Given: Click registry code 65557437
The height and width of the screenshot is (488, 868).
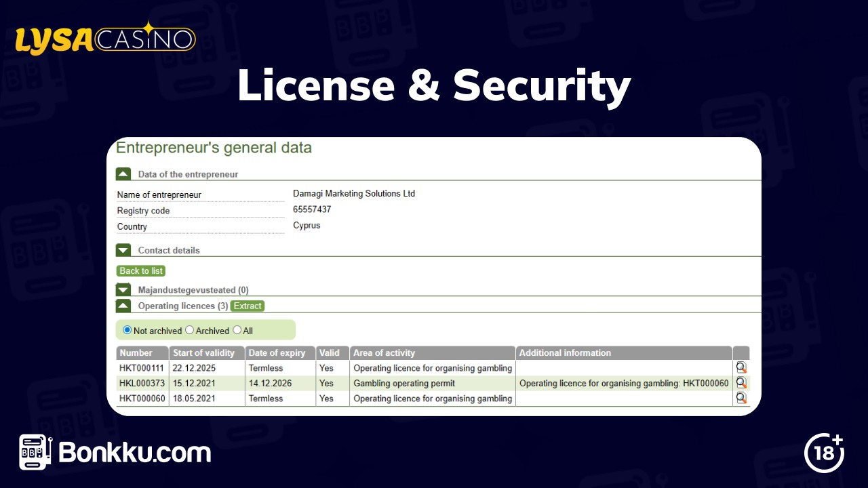Looking at the screenshot, I should point(312,209).
